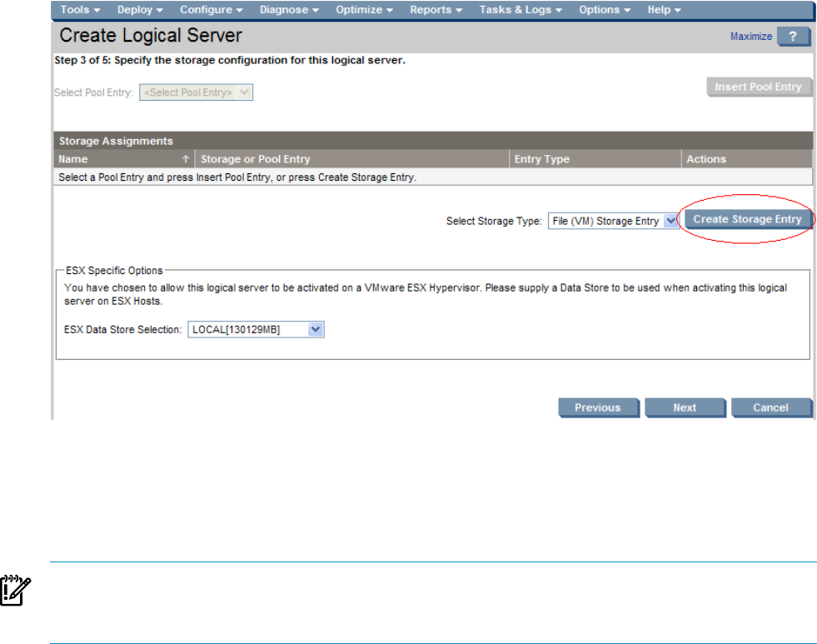This screenshot has height=644, width=817.
Task: Open the Deploy menu
Action: pos(139,10)
